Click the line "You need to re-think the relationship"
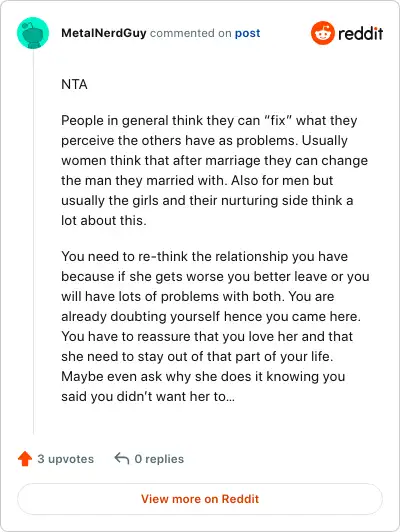The height and width of the screenshot is (532, 400). [205, 256]
